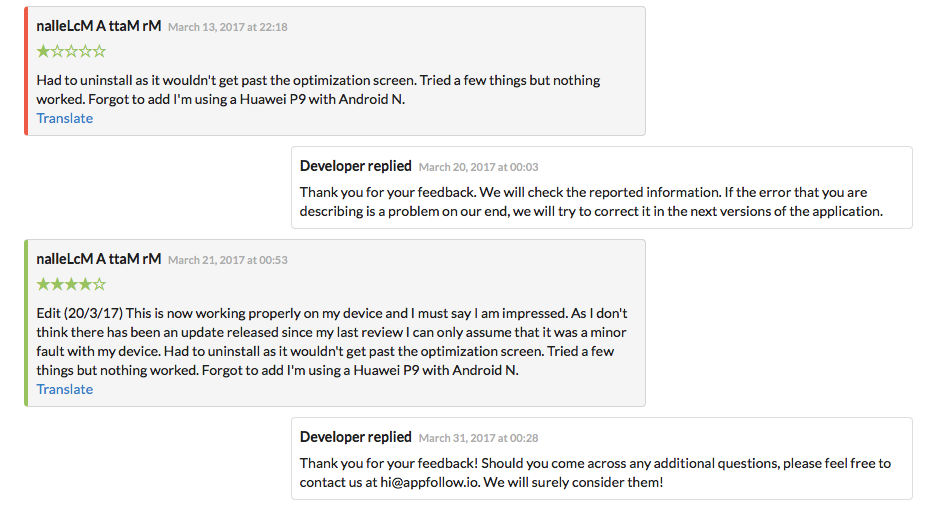Click the red status bar beside the first review
Image resolution: width=939 pixels, height=511 pixels.
click(27, 71)
